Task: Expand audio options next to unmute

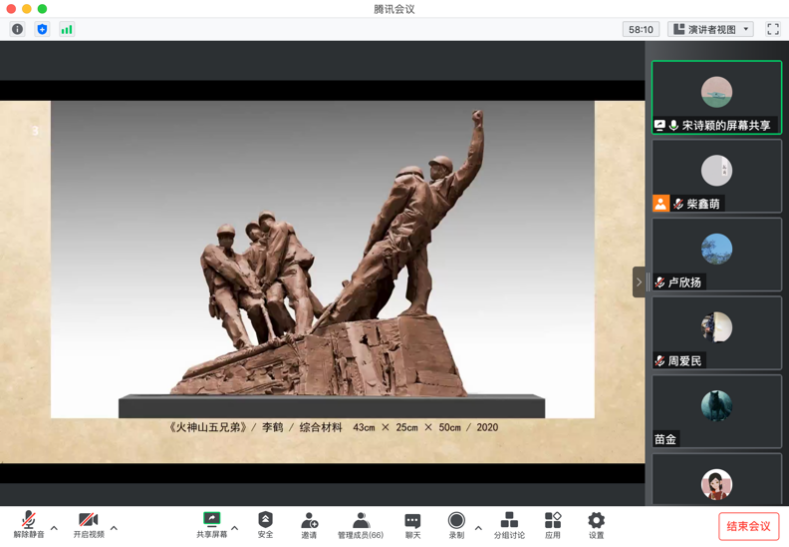Action: 54,528
